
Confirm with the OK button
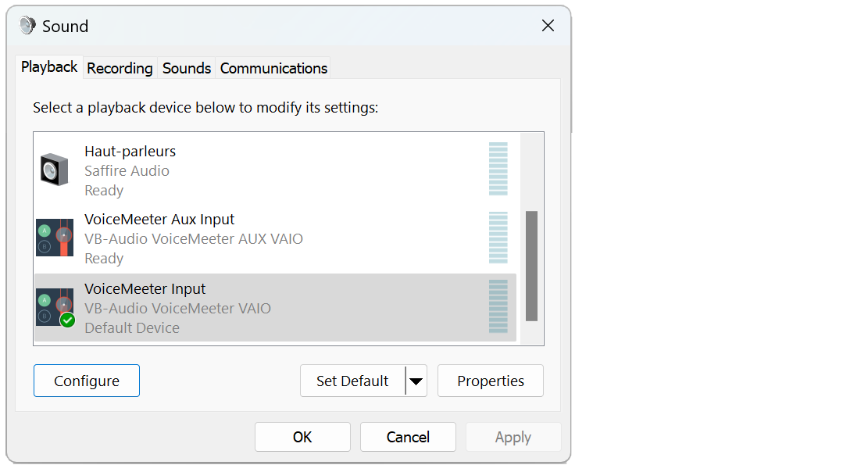tap(302, 437)
